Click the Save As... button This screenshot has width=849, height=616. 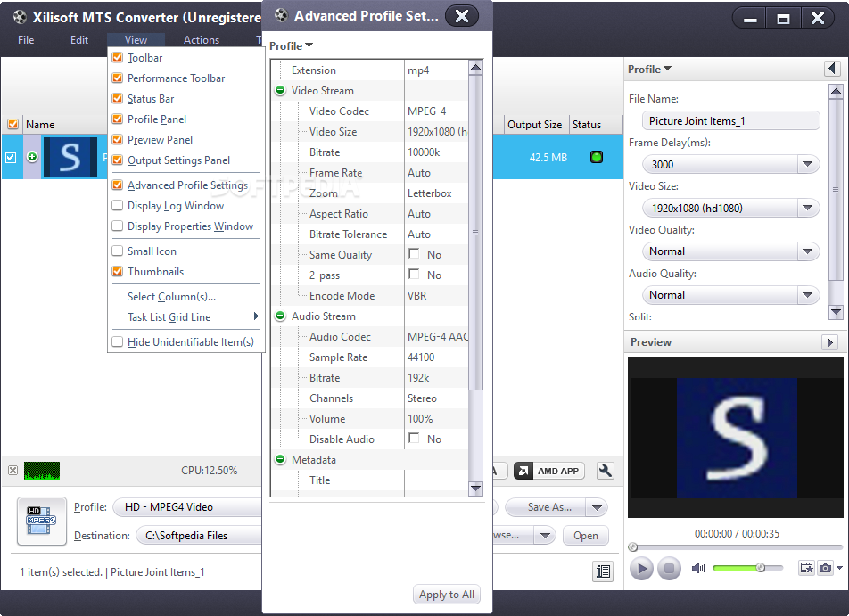tap(547, 508)
